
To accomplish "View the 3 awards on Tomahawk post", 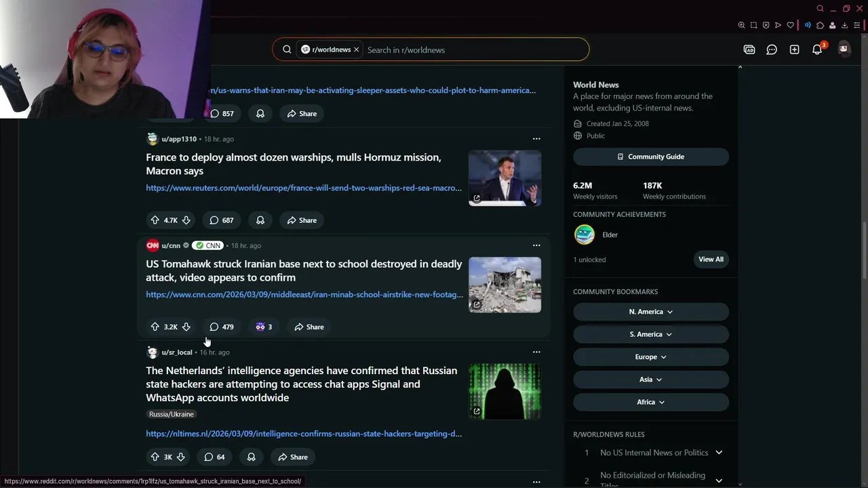I will (x=264, y=327).
